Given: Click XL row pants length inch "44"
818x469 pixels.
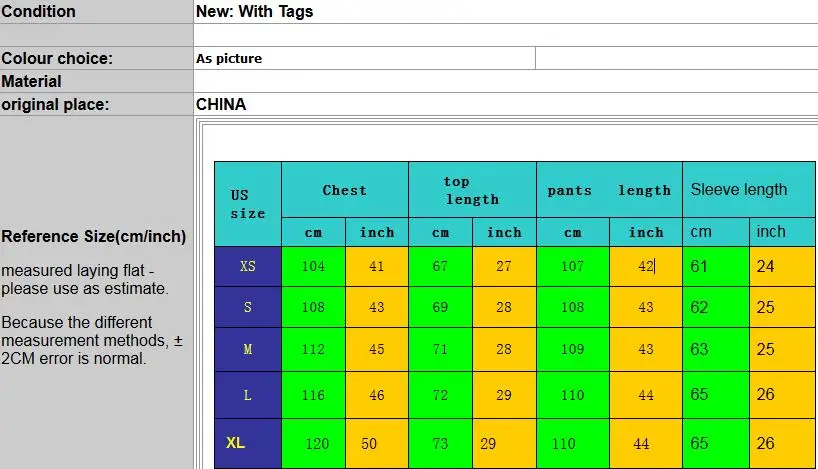Looking at the screenshot, I should point(646,443).
